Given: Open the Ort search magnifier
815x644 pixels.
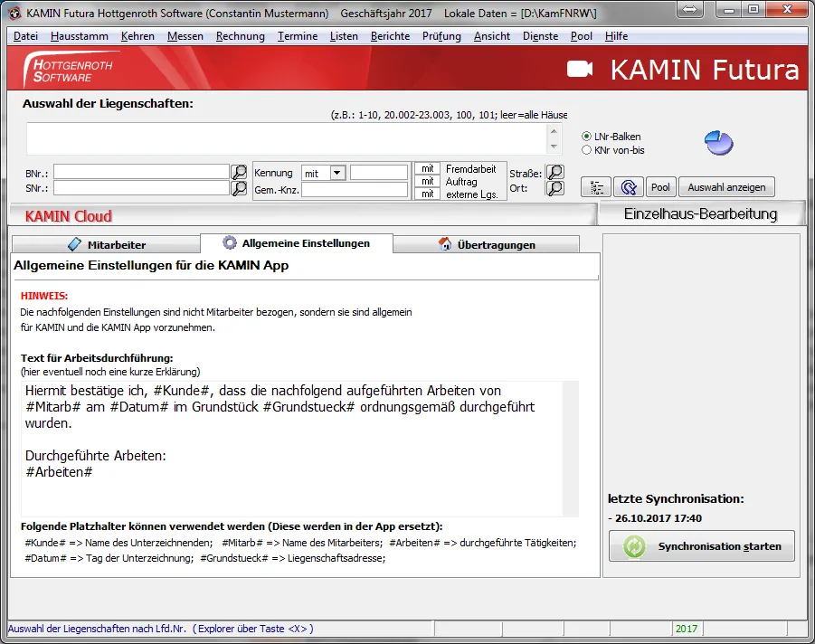Looking at the screenshot, I should (x=554, y=188).
